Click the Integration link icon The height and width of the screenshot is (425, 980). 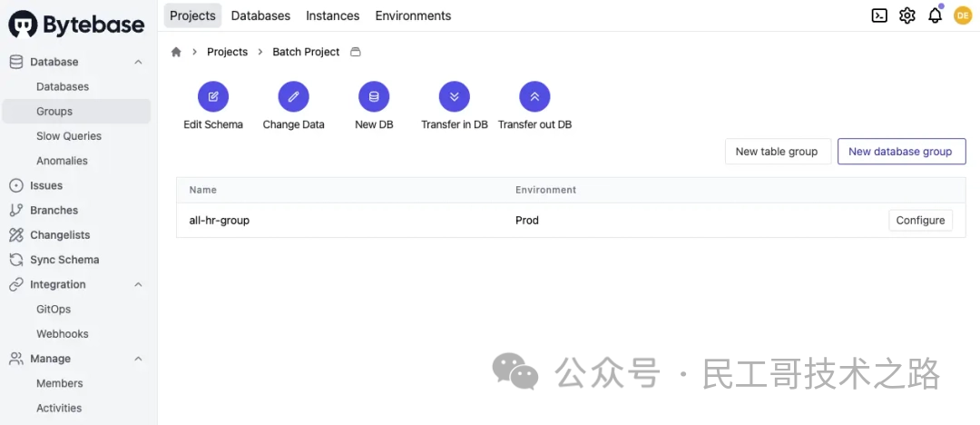click(x=16, y=284)
